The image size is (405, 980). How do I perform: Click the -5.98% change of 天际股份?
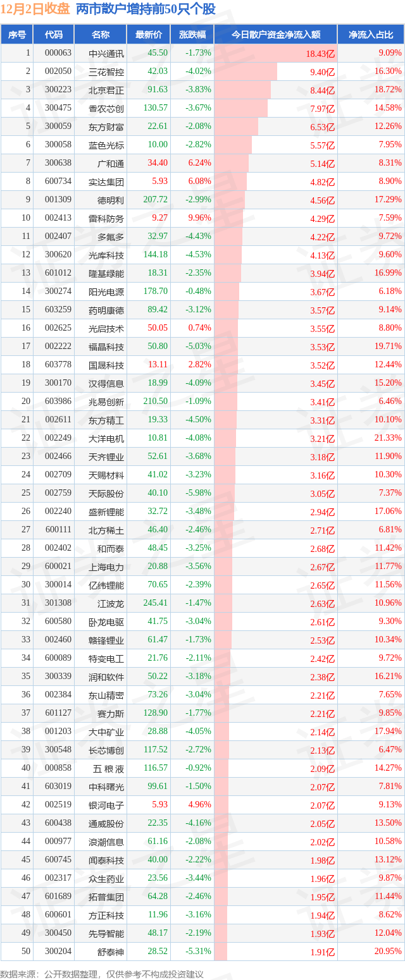tap(198, 493)
